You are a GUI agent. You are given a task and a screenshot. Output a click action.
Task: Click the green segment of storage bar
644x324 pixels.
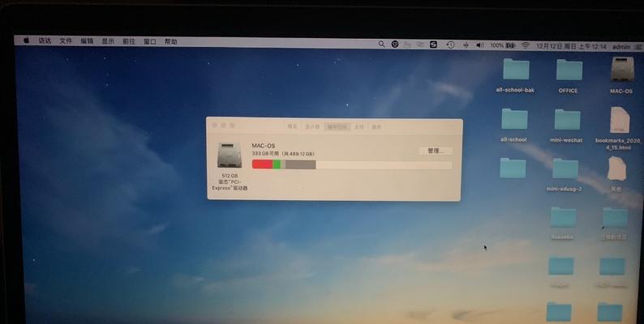coord(277,164)
